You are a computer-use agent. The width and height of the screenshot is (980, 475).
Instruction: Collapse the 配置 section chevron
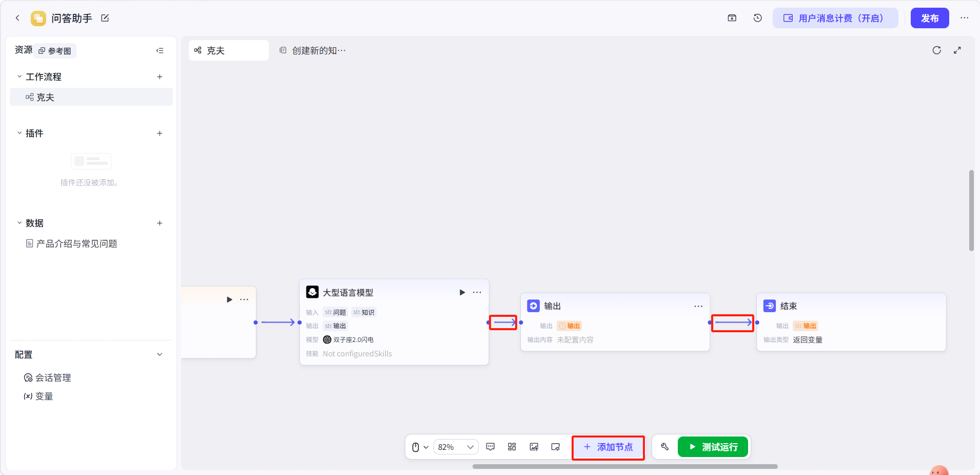tap(160, 354)
